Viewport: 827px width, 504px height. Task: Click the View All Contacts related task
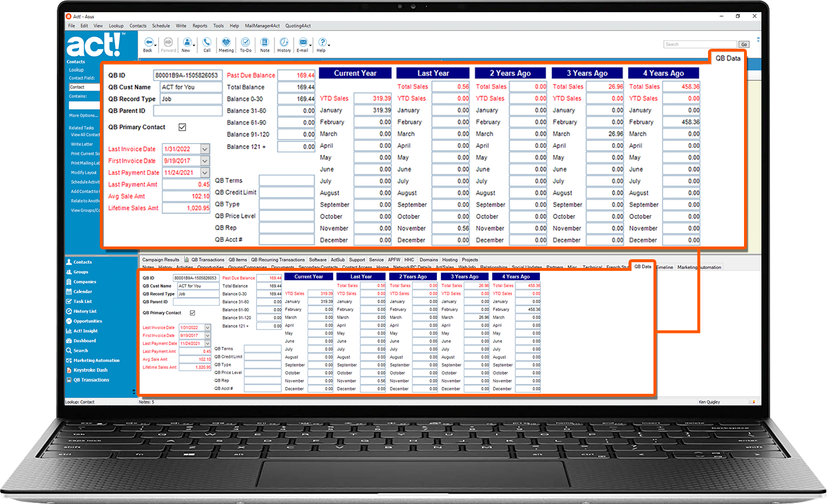(85, 135)
